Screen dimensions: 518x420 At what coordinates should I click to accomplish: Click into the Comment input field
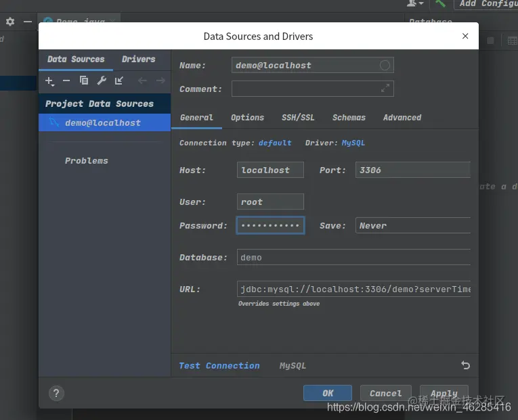click(x=313, y=89)
